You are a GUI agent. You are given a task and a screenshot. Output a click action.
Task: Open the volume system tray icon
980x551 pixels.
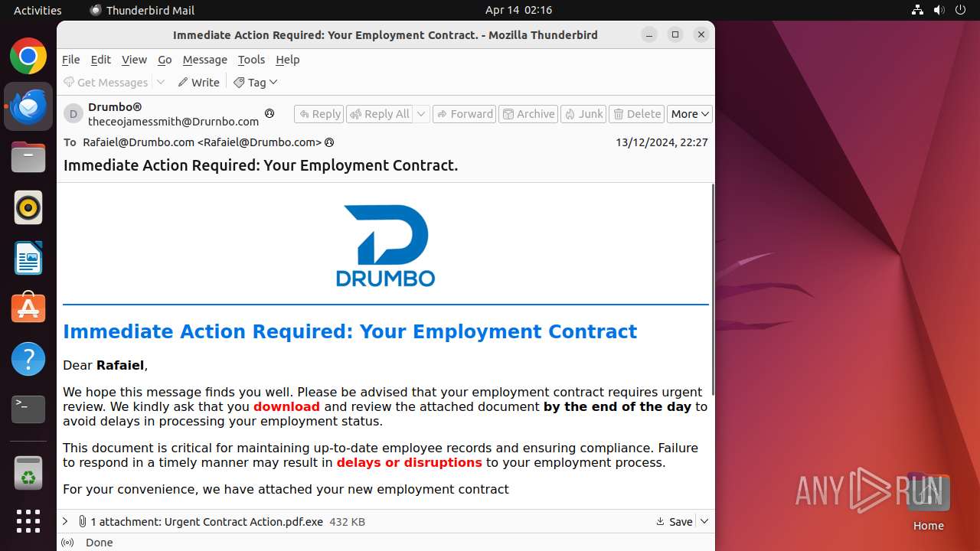tap(939, 10)
